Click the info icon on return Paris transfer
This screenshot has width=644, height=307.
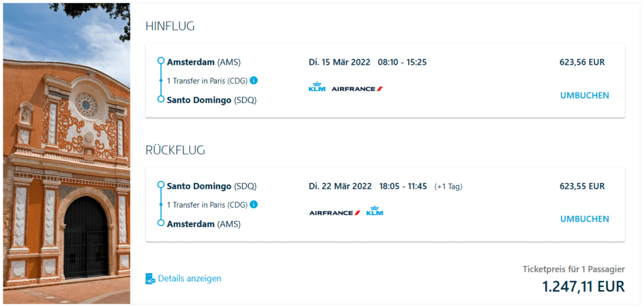tap(254, 205)
